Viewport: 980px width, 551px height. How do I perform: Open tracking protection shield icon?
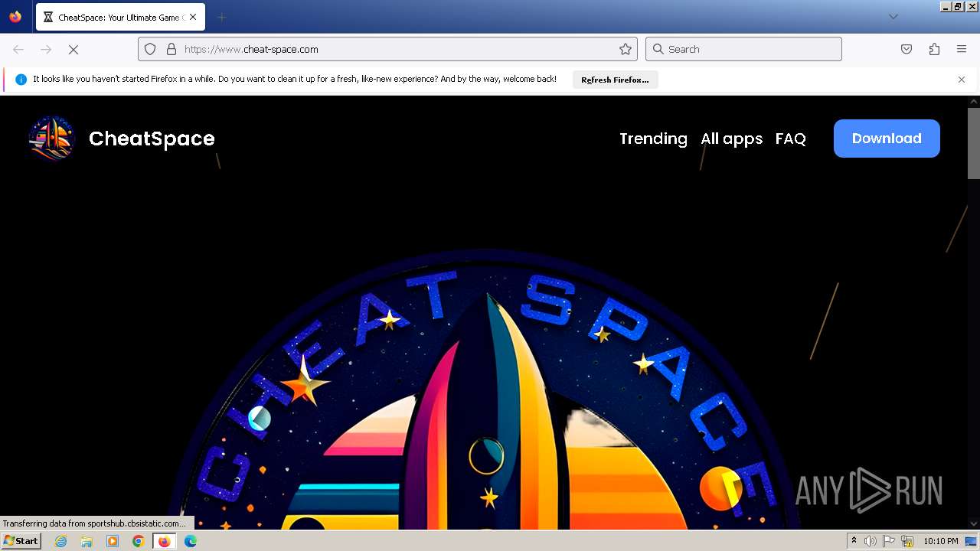tap(150, 49)
